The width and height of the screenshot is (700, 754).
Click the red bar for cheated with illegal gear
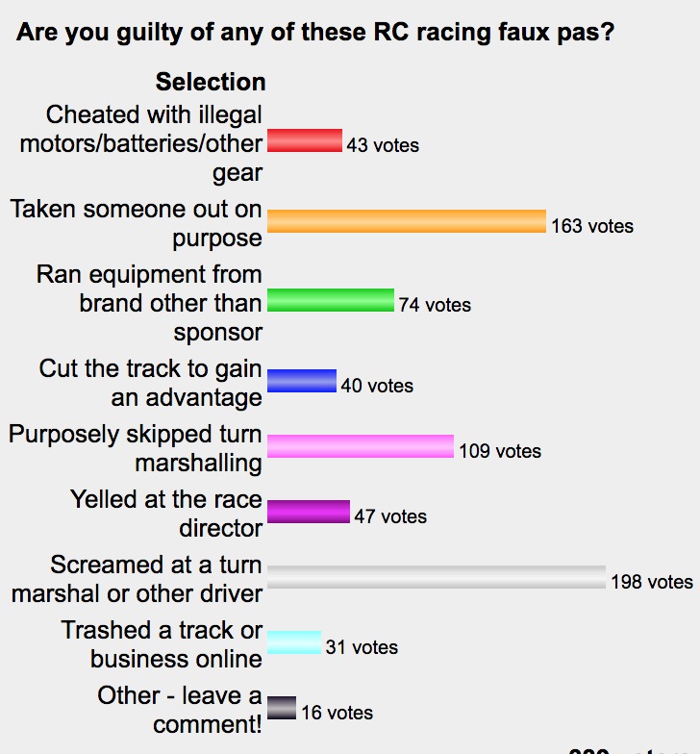(304, 140)
